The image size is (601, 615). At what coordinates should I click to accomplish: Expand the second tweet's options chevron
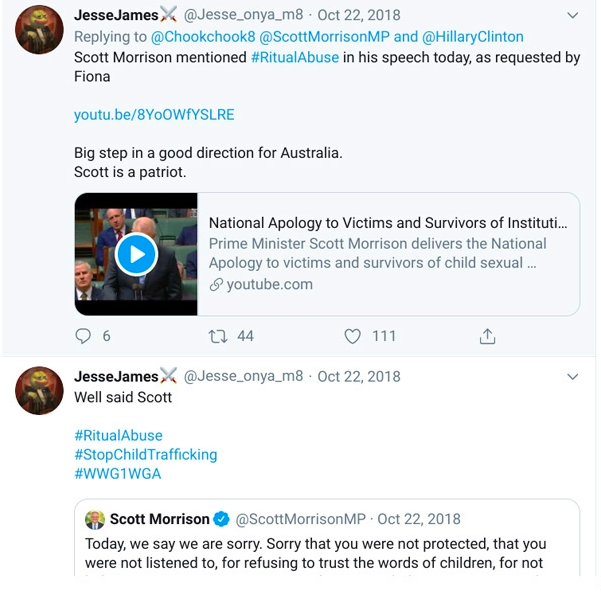pos(572,377)
